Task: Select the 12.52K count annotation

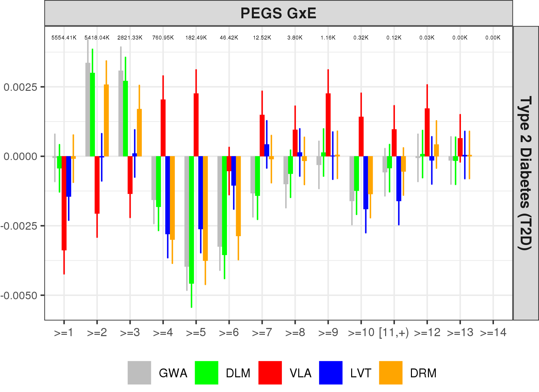Action: tap(262, 38)
